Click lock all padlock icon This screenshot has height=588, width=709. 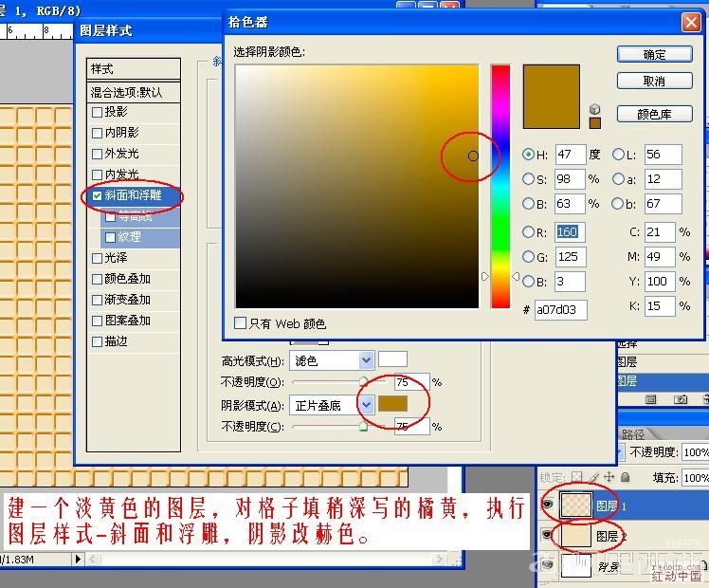pyautogui.click(x=625, y=477)
